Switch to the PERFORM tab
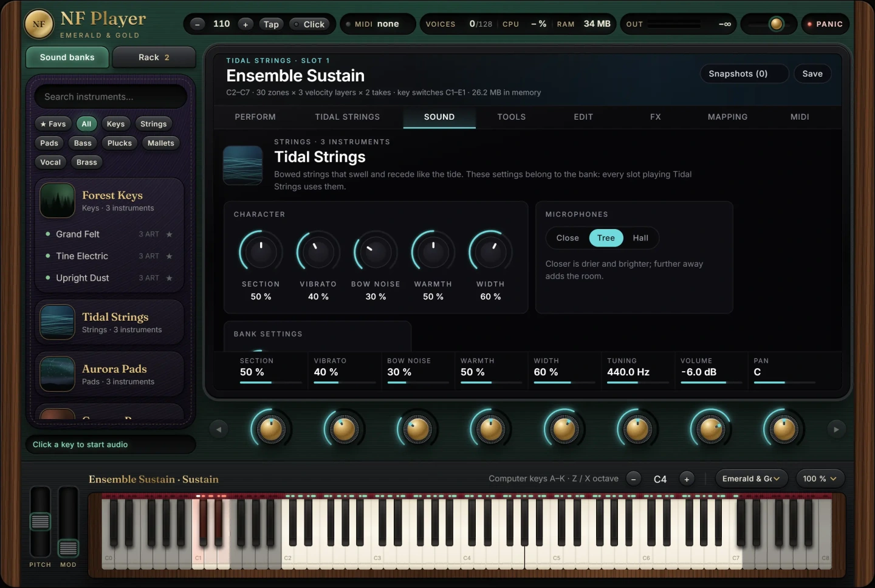The image size is (875, 588). click(x=255, y=117)
